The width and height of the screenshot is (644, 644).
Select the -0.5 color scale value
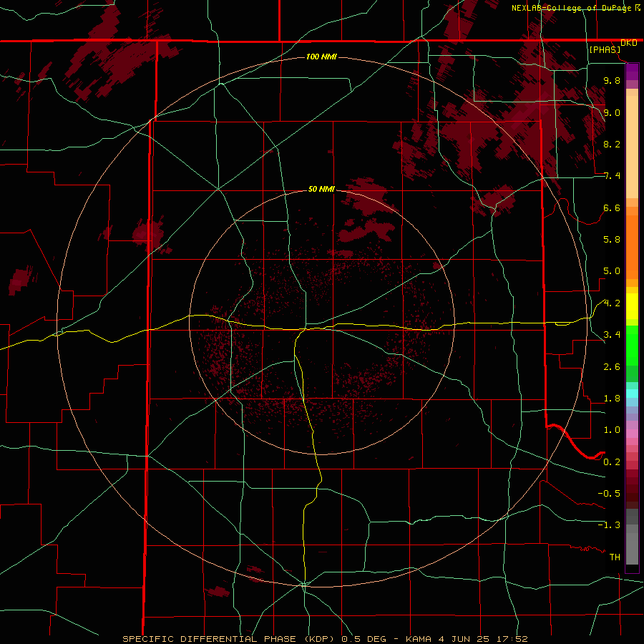[609, 494]
